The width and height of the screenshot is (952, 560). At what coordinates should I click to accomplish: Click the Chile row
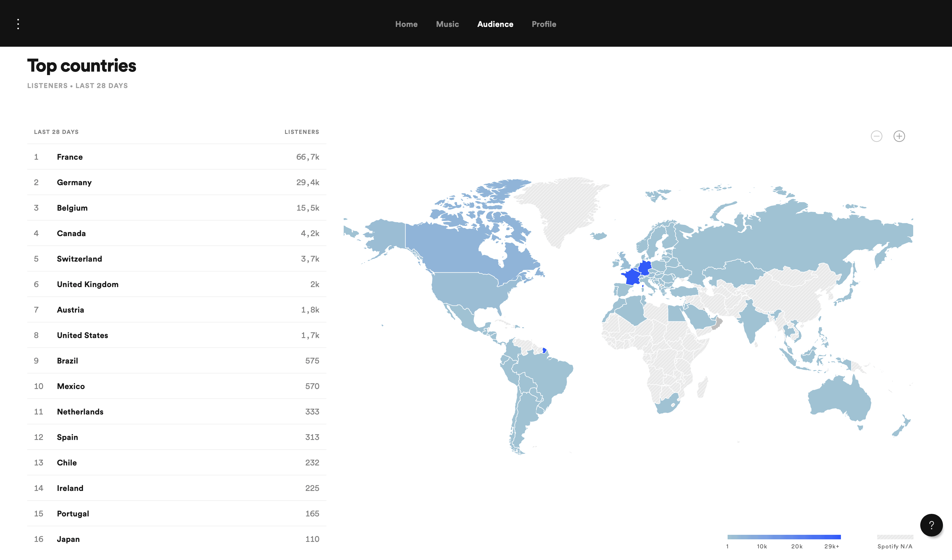(x=177, y=462)
